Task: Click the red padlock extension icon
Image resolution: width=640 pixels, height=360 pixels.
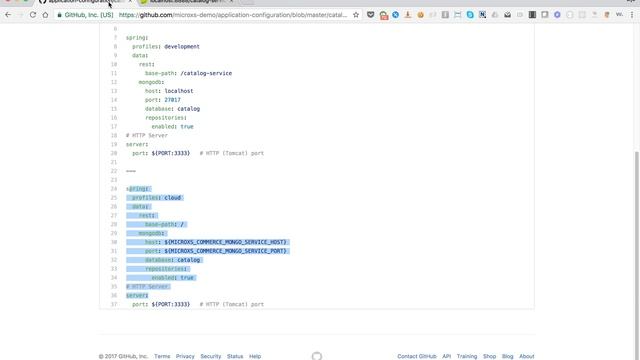Action: point(384,15)
